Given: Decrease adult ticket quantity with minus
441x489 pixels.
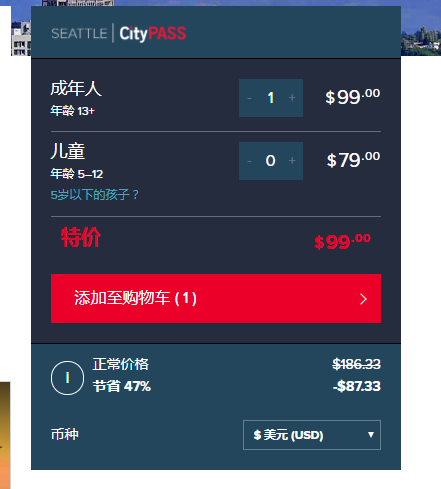Looking at the screenshot, I should click(x=249, y=98).
